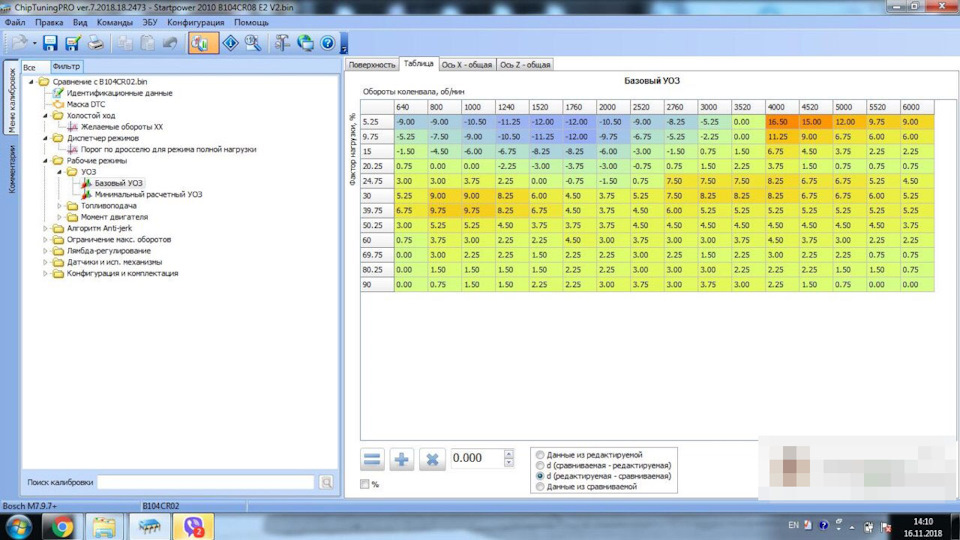Open the Конфигурация menu
The width and height of the screenshot is (960, 540).
point(196,22)
